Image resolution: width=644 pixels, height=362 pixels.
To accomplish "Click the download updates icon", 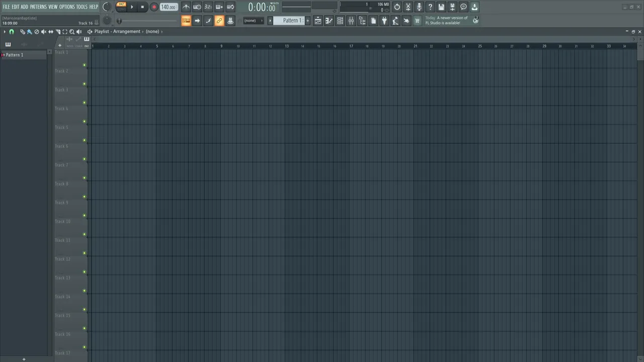I will point(474,7).
